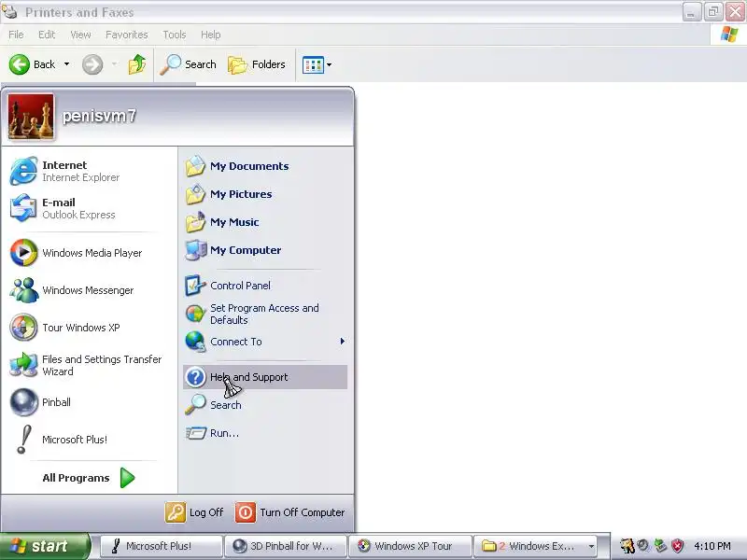Open Search from Start menu

[x=265, y=405]
